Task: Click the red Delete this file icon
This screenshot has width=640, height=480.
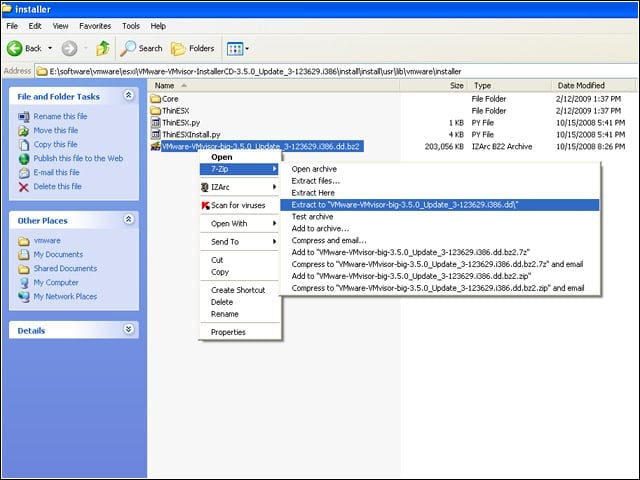Action: (24, 187)
